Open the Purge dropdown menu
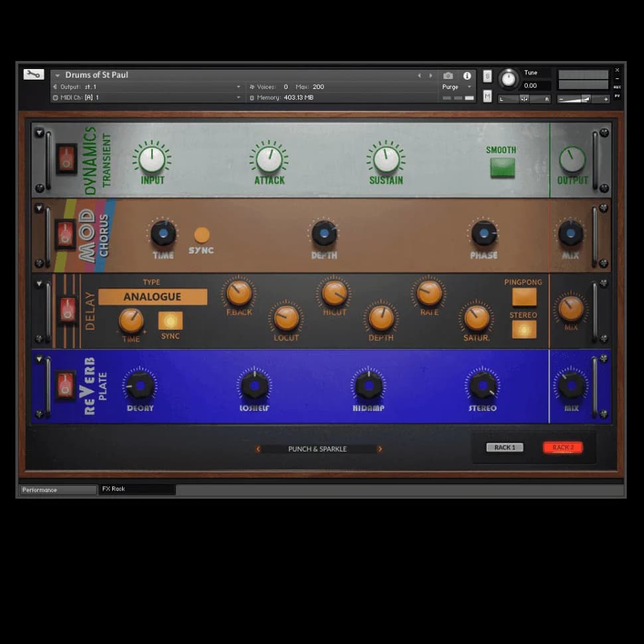644x644 pixels. [457, 87]
